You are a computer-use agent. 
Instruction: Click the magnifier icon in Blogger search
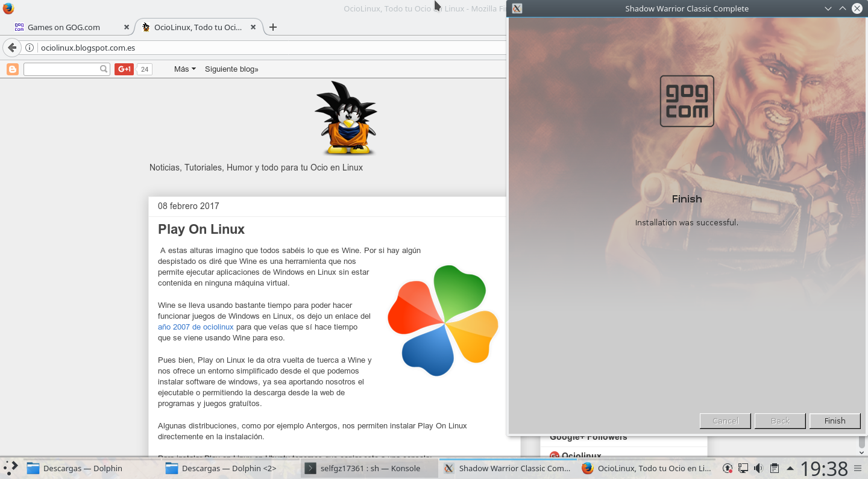tap(104, 69)
